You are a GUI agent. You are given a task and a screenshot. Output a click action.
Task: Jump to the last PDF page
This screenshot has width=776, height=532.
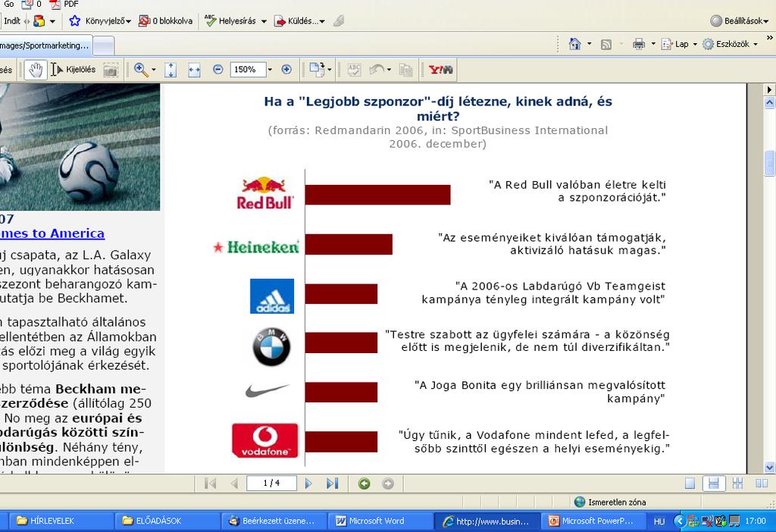coord(333,483)
